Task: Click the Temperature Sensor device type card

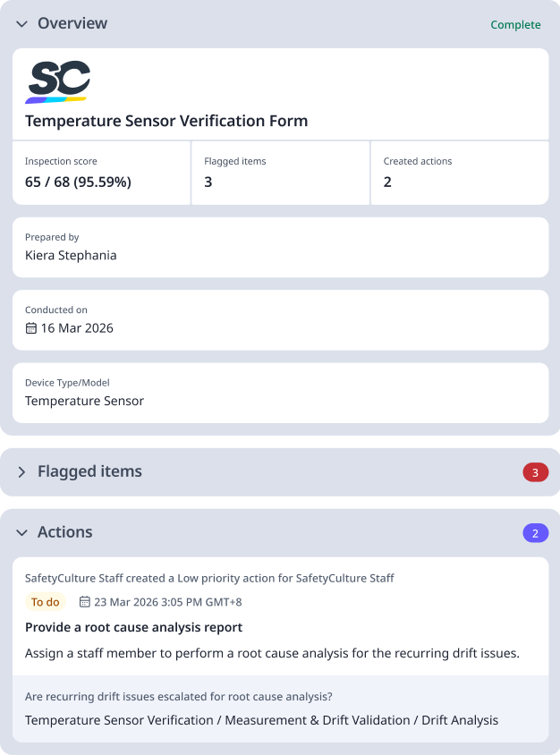Action: tap(280, 392)
